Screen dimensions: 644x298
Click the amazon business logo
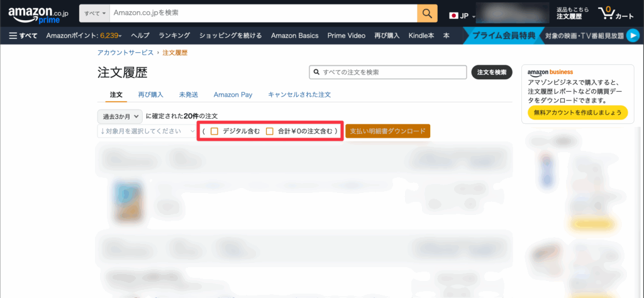[550, 72]
